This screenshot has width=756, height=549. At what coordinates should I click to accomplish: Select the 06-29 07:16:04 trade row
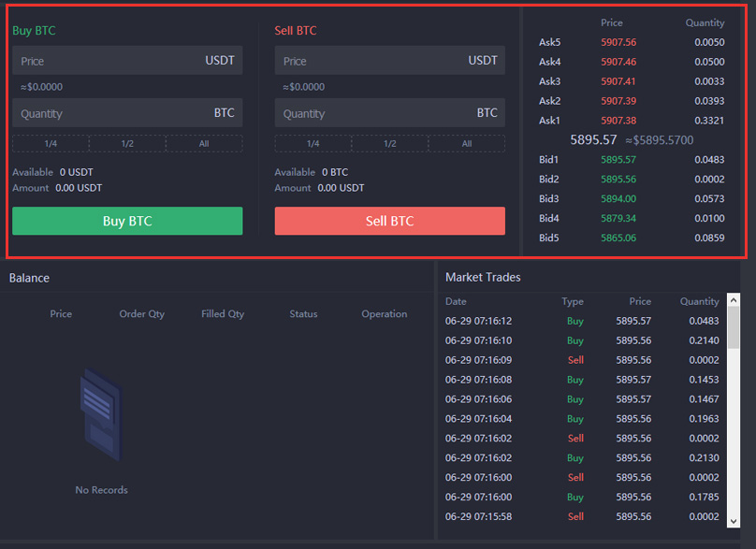tap(582, 419)
